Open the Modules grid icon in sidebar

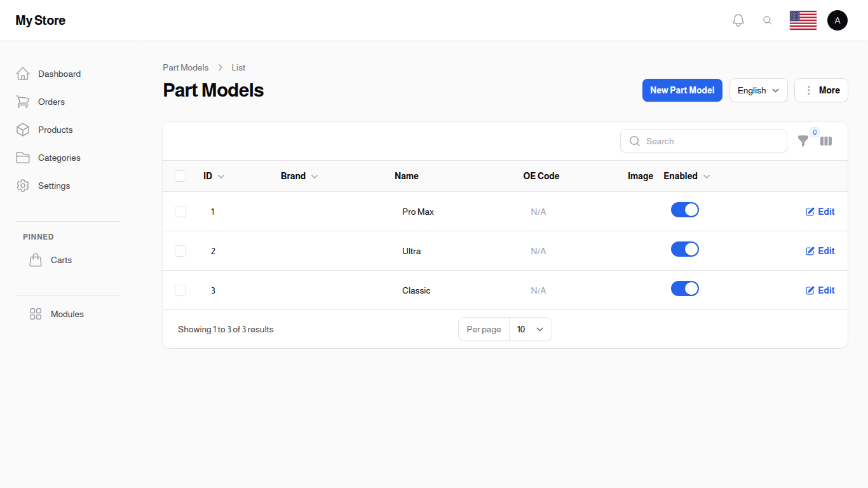(35, 313)
